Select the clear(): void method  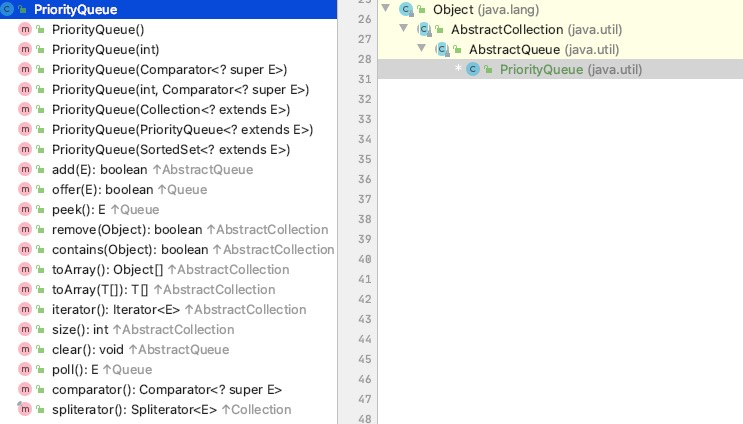coord(88,350)
